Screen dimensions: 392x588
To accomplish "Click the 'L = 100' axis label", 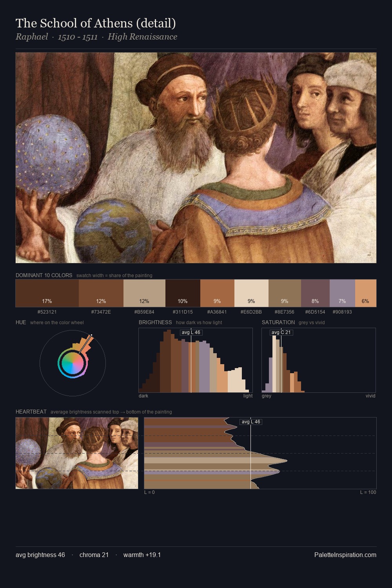I will (x=368, y=492).
